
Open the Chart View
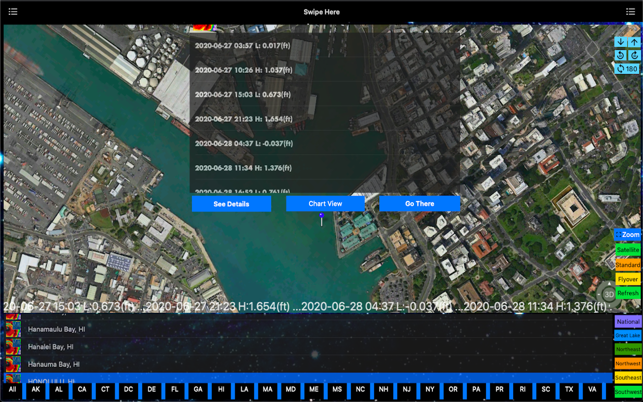tap(325, 203)
